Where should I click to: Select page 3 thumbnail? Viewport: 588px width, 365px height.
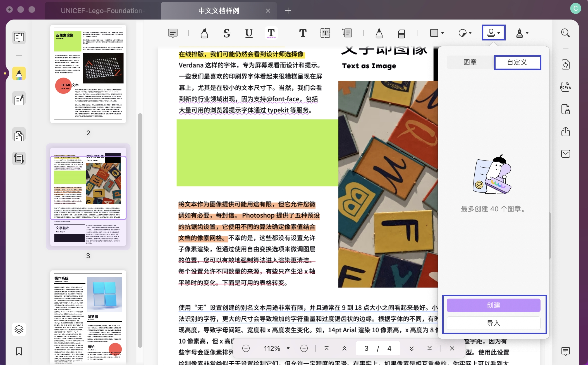coord(88,197)
